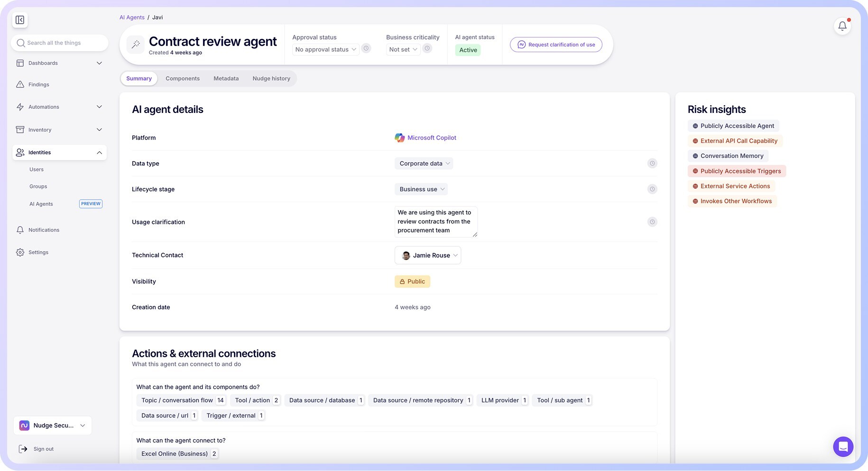Collapse the sidebar using the panel icon
The image size is (868, 471).
(x=20, y=20)
